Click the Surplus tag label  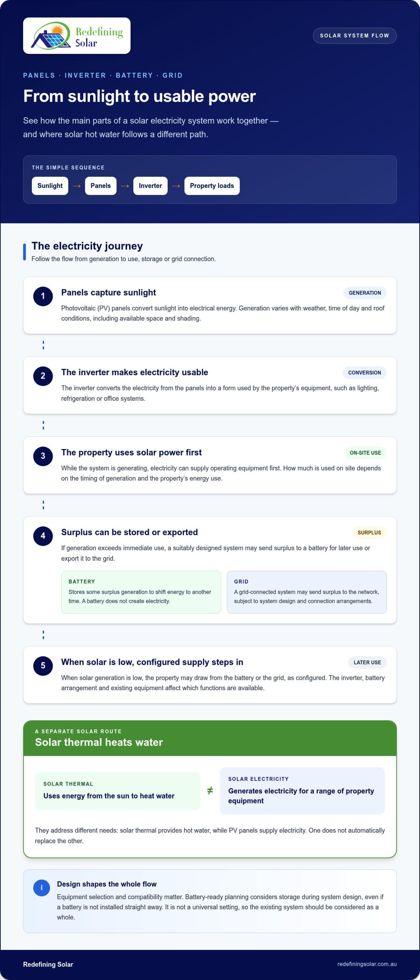point(369,532)
